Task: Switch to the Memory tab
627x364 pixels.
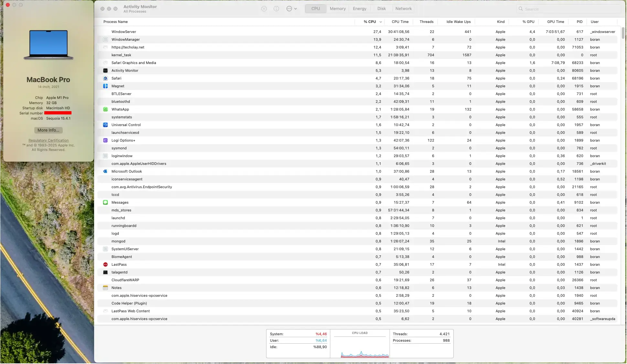Action: click(x=338, y=9)
